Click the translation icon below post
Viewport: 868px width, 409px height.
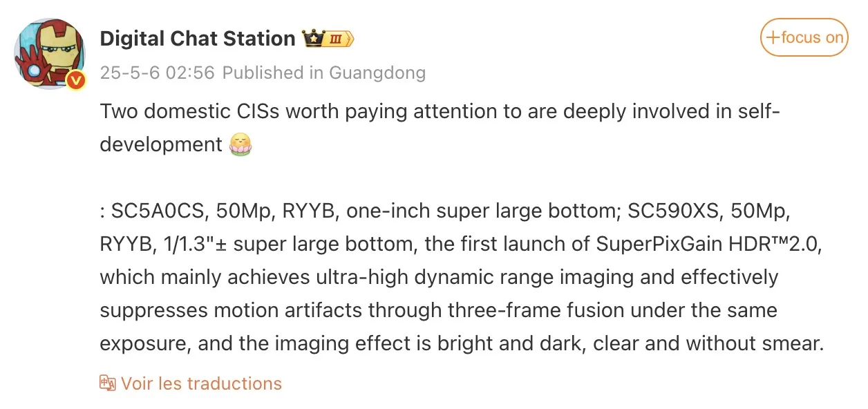pos(107,383)
